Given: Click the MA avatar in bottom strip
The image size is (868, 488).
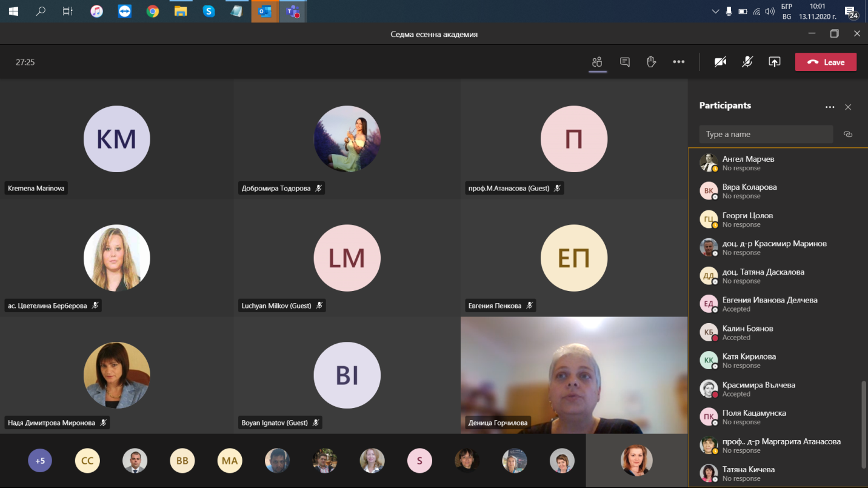Looking at the screenshot, I should (x=230, y=461).
